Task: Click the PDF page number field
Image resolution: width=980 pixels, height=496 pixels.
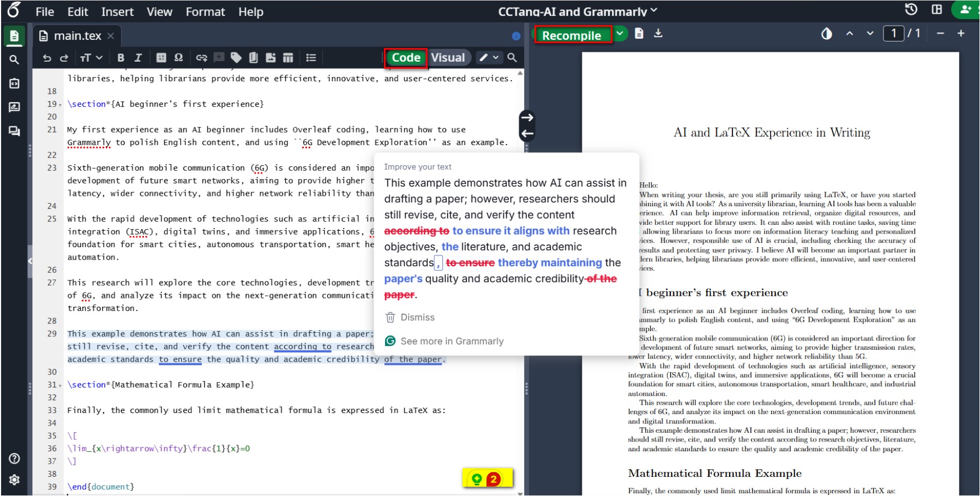Action: [x=894, y=34]
